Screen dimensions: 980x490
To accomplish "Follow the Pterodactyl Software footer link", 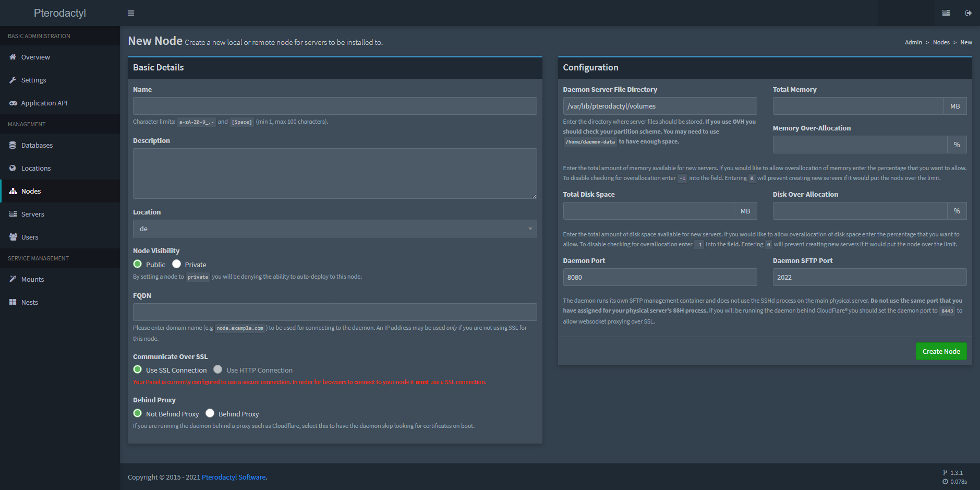I will pos(233,477).
